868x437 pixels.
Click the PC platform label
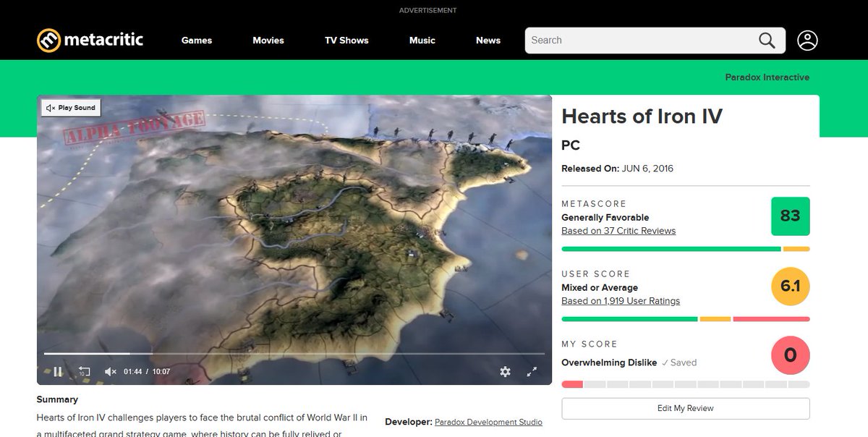pos(571,145)
